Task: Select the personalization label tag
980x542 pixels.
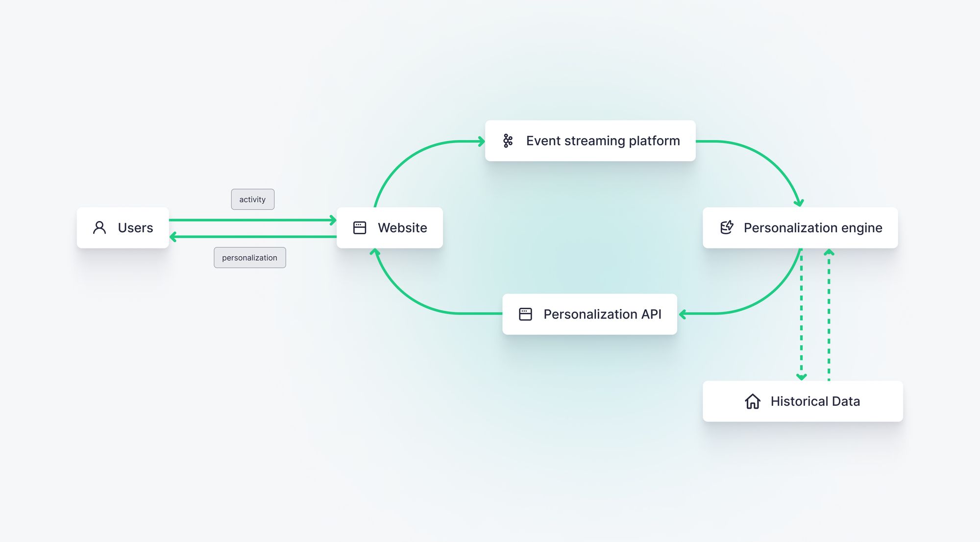Action: [249, 258]
